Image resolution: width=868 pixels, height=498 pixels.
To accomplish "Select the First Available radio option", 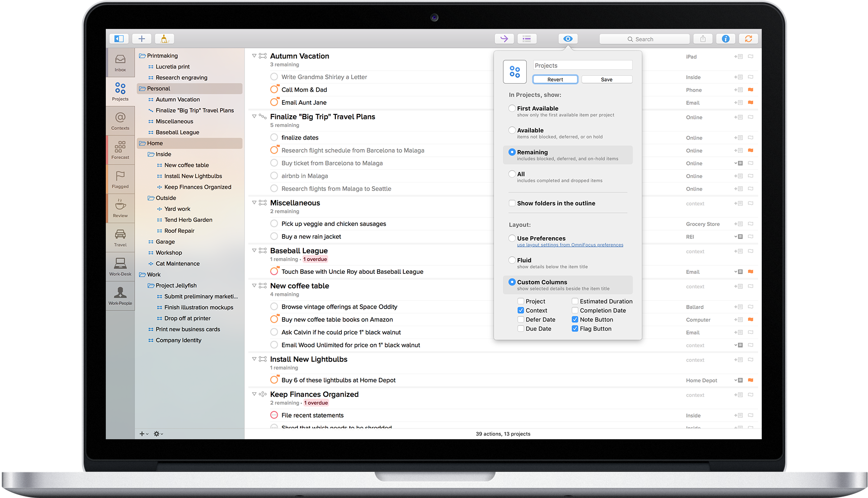I will (x=512, y=108).
